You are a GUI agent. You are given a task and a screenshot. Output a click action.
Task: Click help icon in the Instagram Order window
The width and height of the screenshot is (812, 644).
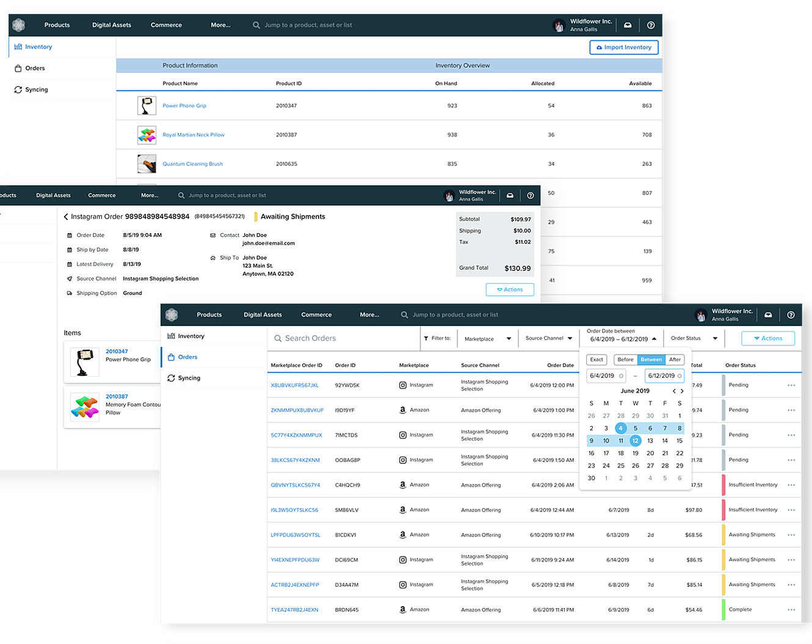[531, 195]
